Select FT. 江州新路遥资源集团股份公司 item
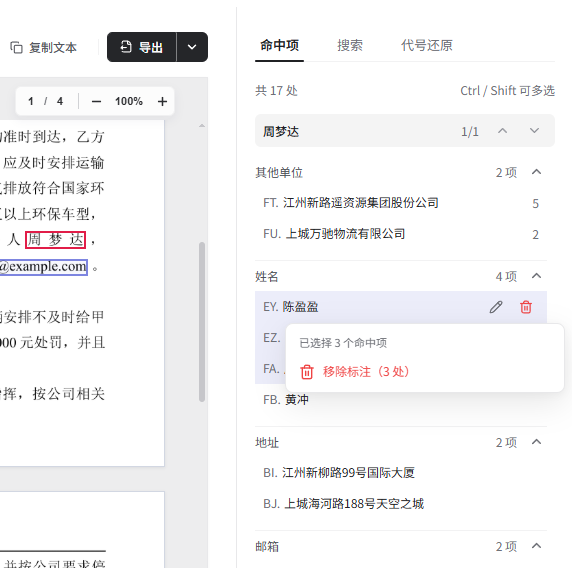This screenshot has width=572, height=568. (401, 203)
